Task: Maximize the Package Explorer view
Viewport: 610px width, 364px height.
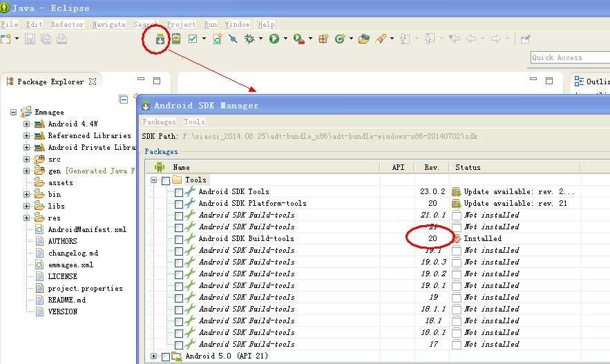Action: click(157, 81)
